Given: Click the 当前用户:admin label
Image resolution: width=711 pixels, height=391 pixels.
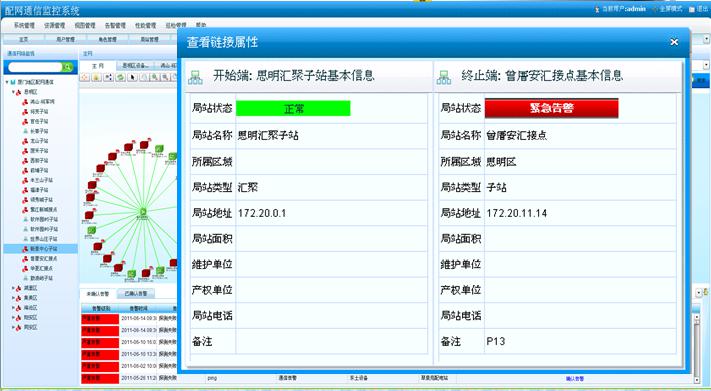Looking at the screenshot, I should click(623, 9).
